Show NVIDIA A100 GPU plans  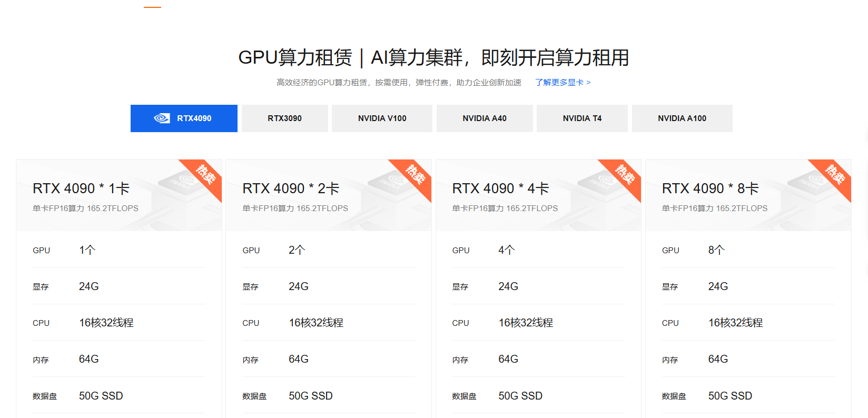[x=682, y=118]
